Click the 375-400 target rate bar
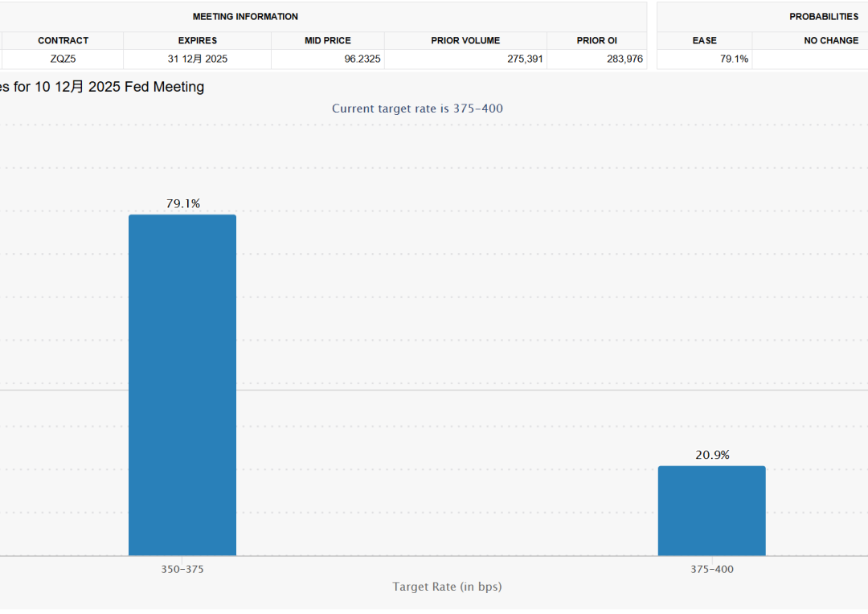 click(711, 510)
